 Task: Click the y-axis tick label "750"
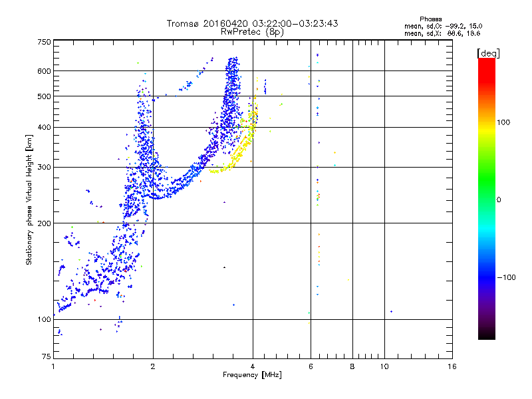point(44,42)
